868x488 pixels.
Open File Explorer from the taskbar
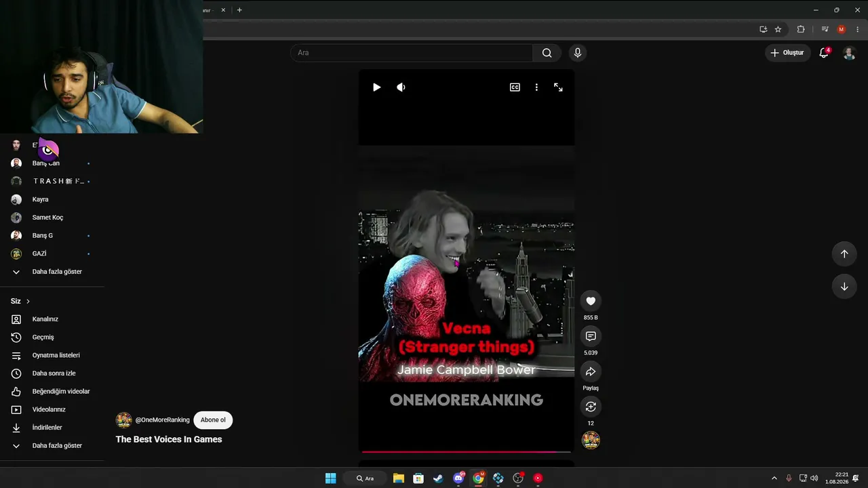(x=399, y=479)
